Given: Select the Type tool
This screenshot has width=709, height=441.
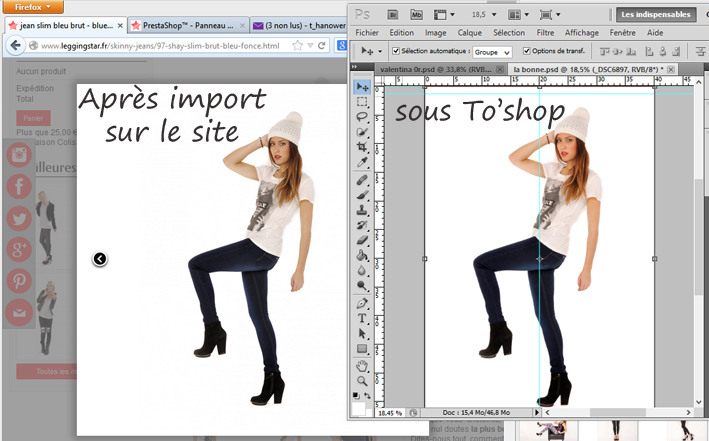Looking at the screenshot, I should point(362,318).
